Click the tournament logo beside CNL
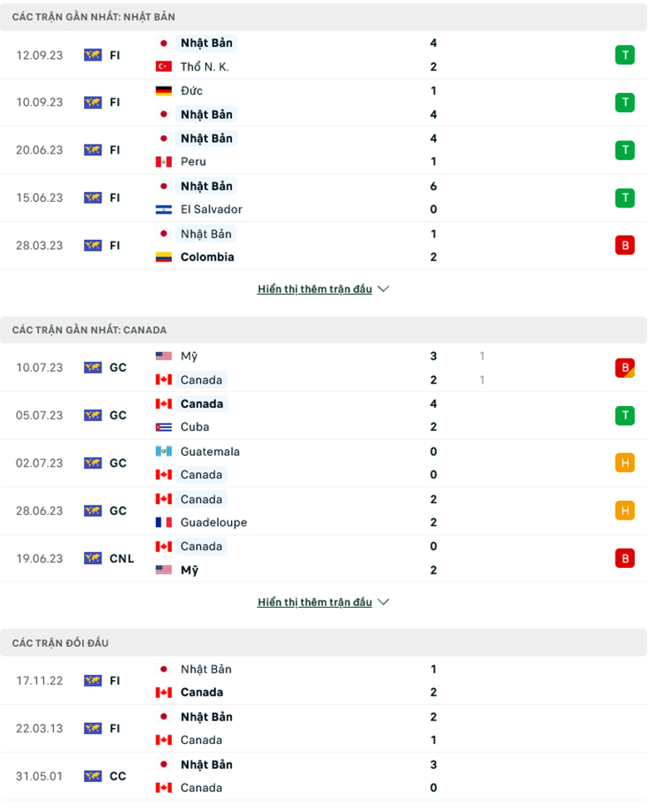The image size is (648, 812). coord(93,558)
